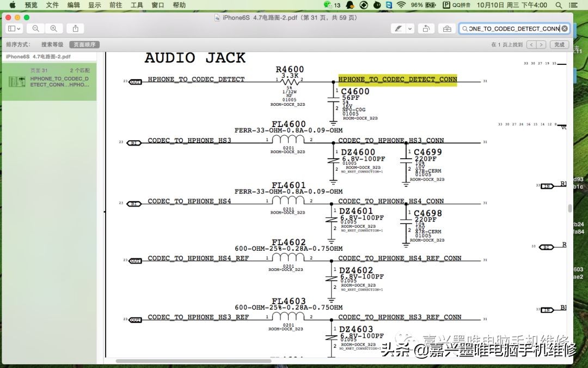The height and width of the screenshot is (368, 588).
Task: Click the DZ4600 diode label
Action: 358,152
